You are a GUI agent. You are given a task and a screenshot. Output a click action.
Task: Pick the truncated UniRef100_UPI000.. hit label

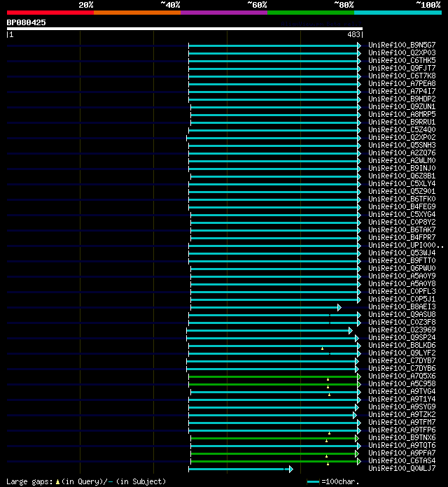(406, 246)
